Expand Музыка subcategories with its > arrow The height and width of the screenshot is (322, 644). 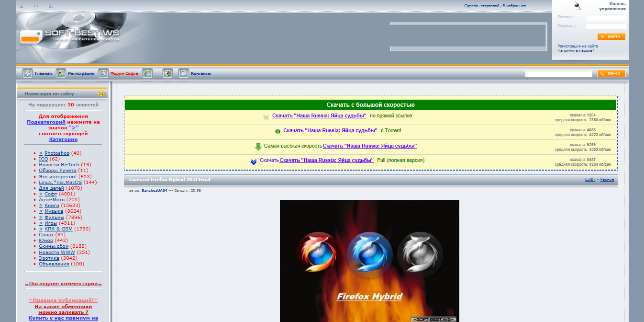pos(41,211)
